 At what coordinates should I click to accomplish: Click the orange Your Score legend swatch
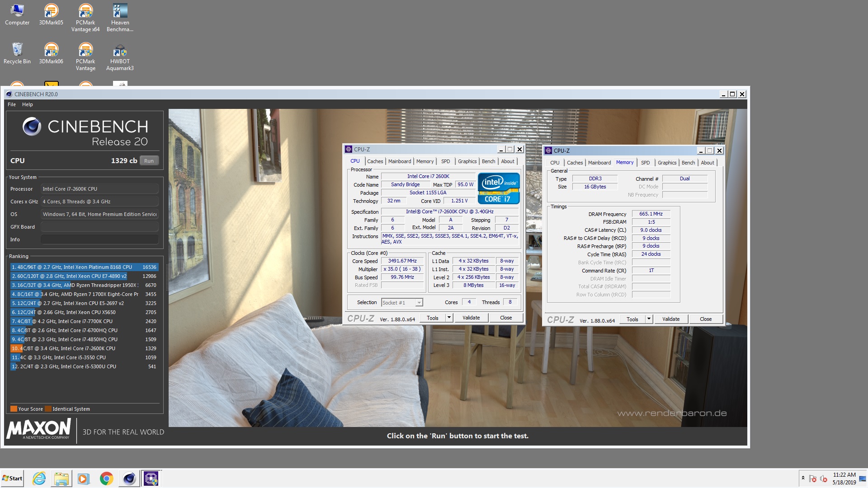[14, 409]
